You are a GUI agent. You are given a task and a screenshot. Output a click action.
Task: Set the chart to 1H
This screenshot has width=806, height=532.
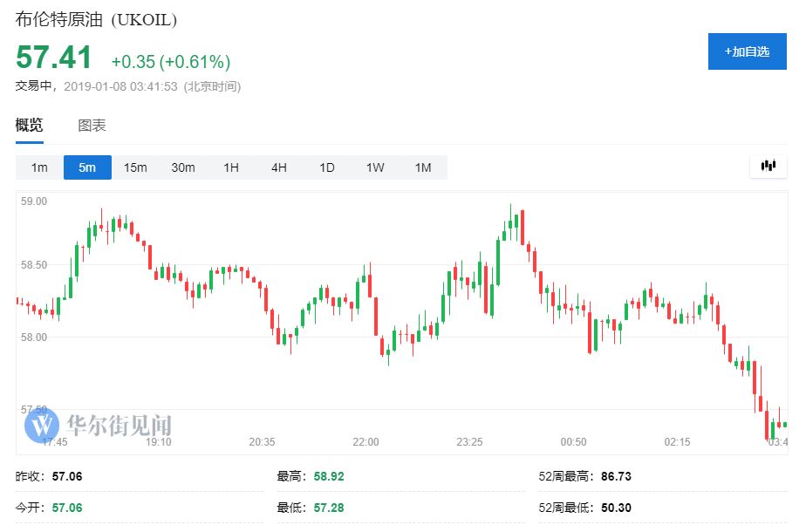coord(231,167)
